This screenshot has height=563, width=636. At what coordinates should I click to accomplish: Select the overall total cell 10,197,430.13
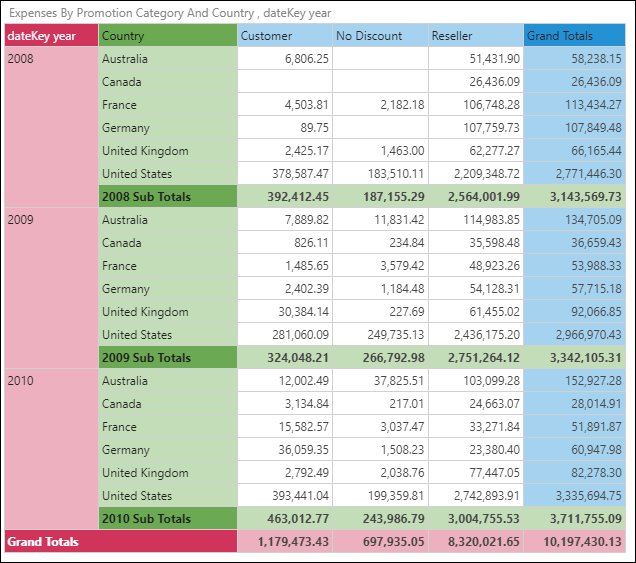coord(574,542)
